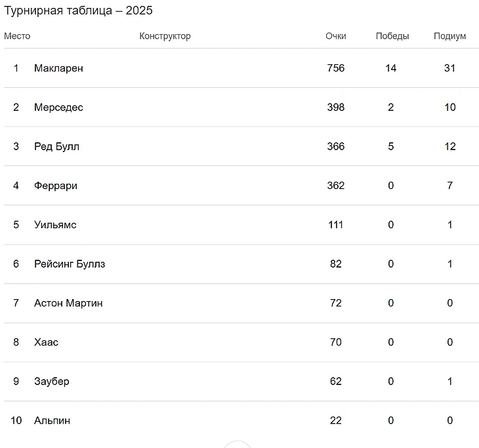
Task: Click the Победы column header
Action: [392, 36]
